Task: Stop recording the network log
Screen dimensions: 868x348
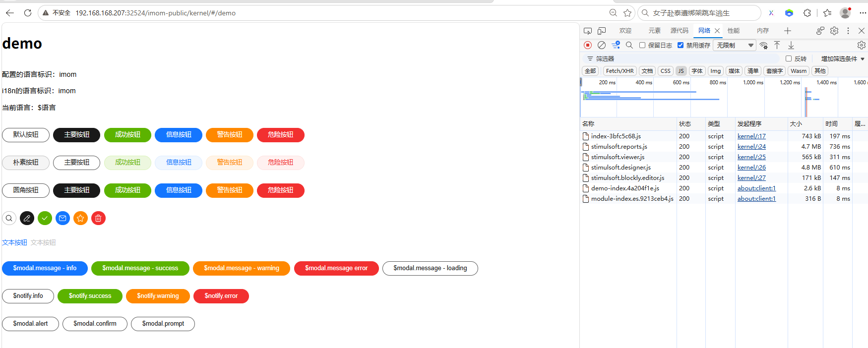Action: coord(588,45)
